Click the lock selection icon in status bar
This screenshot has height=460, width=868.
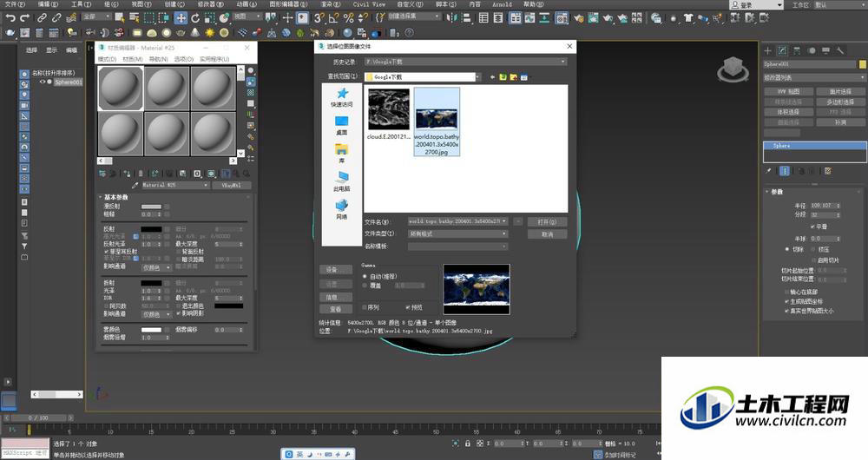(468, 444)
